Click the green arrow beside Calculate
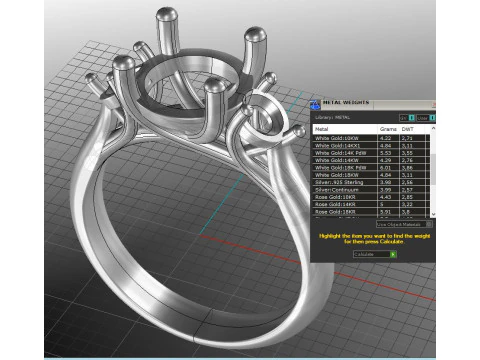Viewport: 480px width, 360px height. click(x=393, y=254)
